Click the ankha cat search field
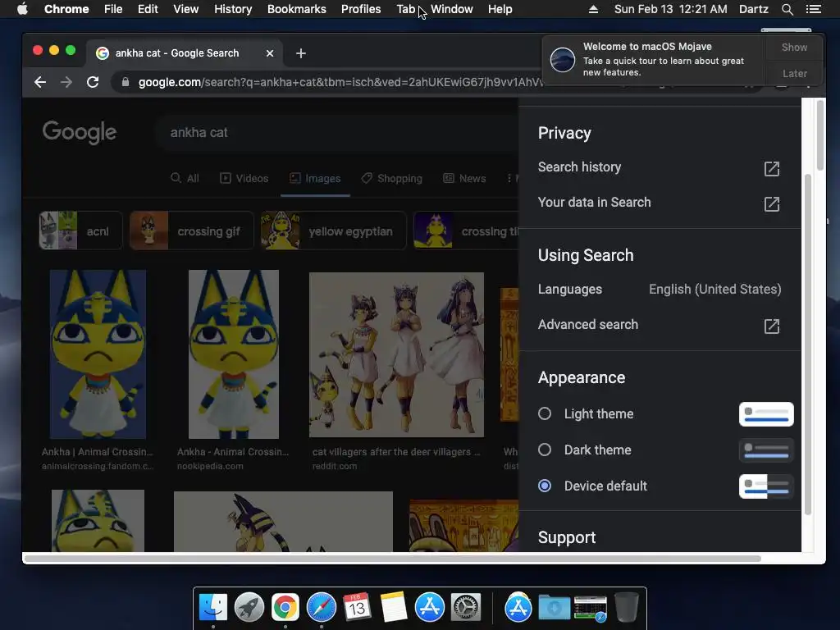 click(x=337, y=132)
